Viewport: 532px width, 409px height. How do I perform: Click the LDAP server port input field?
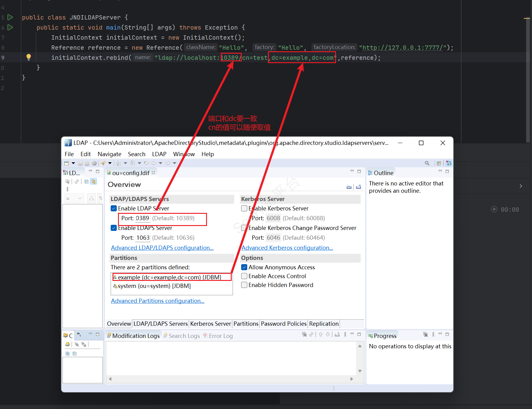point(142,218)
